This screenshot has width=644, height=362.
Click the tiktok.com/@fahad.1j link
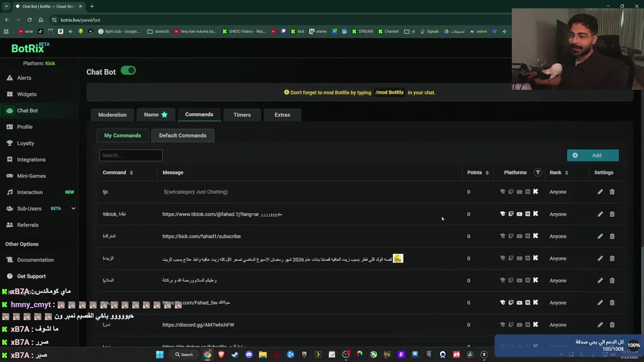tap(210, 214)
